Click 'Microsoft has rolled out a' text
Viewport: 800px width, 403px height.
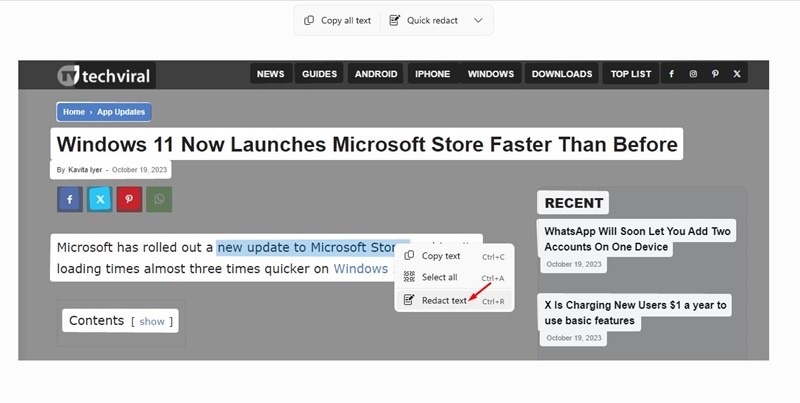(135, 247)
